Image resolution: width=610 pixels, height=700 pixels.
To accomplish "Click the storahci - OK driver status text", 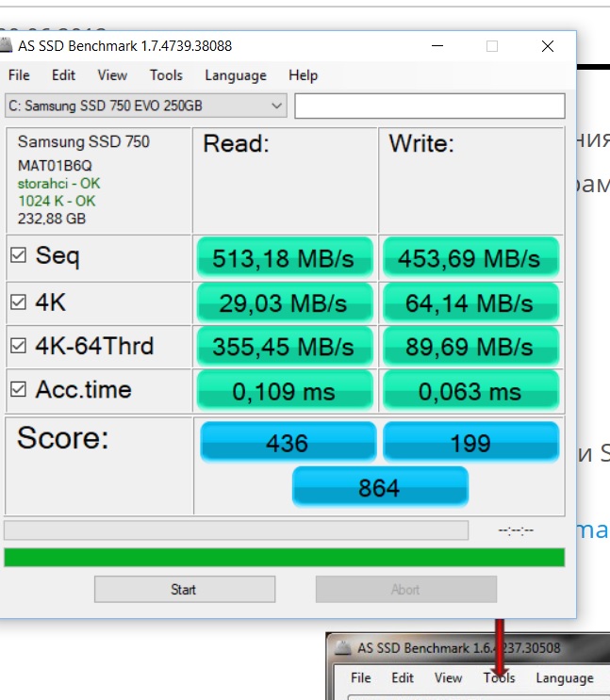I will (59, 184).
